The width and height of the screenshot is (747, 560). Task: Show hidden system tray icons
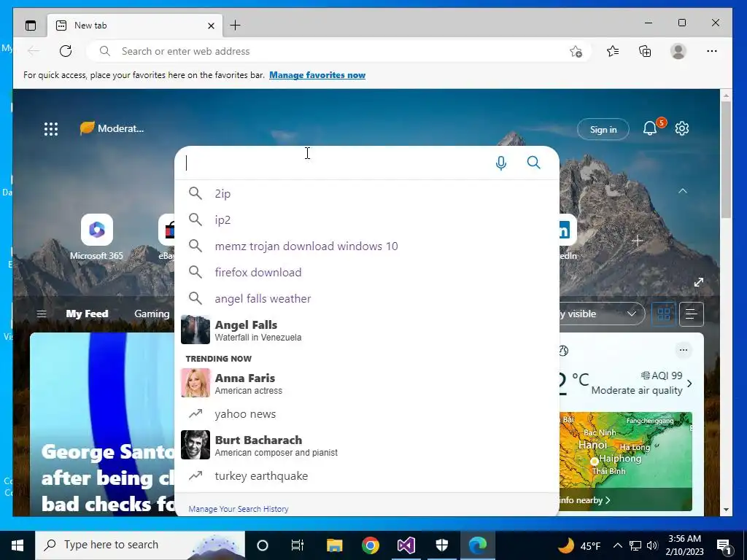click(x=617, y=545)
